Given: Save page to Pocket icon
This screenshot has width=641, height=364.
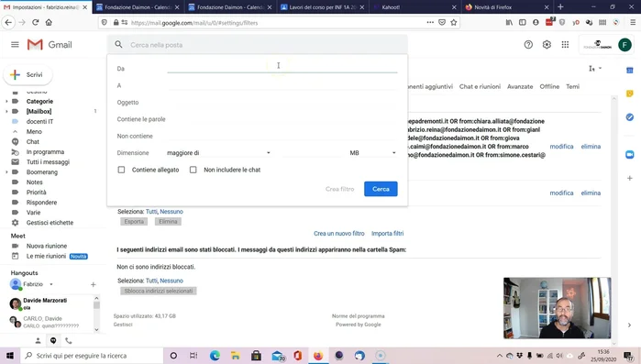Looking at the screenshot, I should tap(442, 23).
